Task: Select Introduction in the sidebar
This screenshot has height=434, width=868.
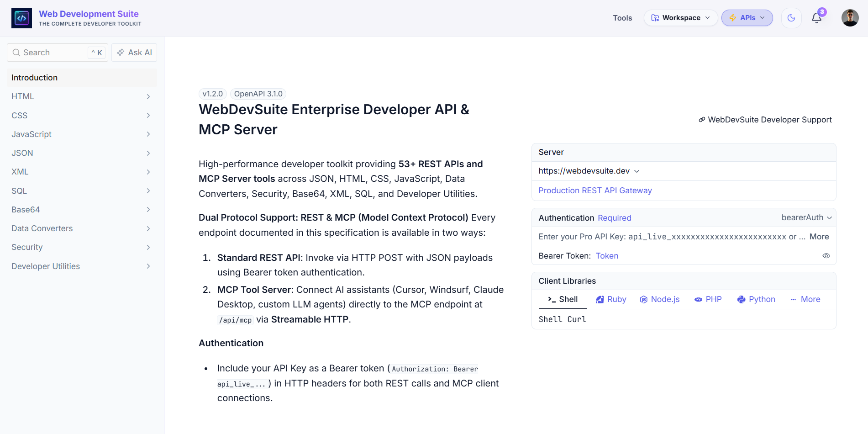Action: click(x=82, y=78)
